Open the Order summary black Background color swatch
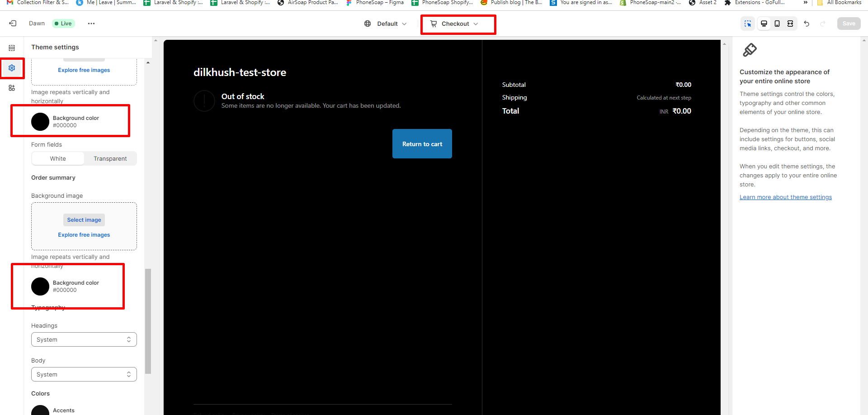Image resolution: width=868 pixels, height=415 pixels. pos(40,286)
